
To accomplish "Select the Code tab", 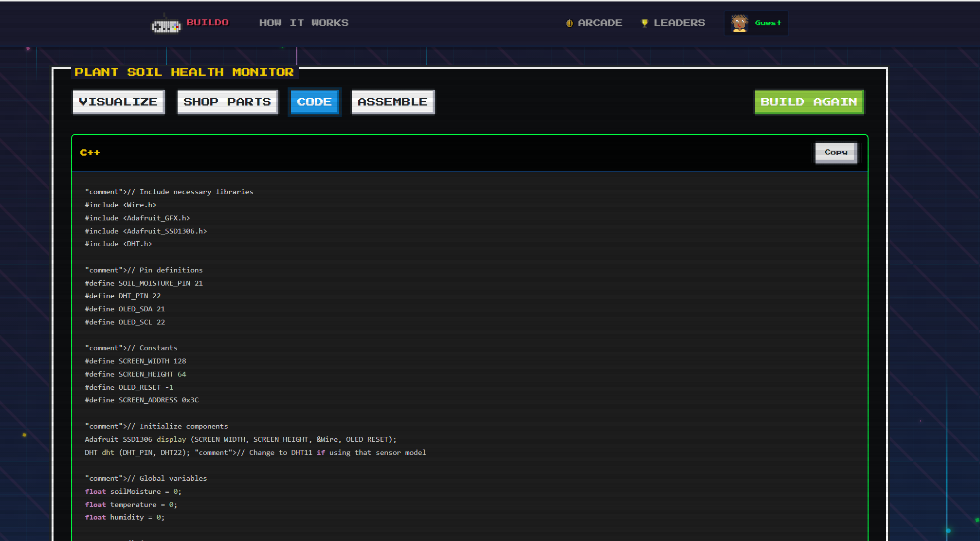I will click(x=314, y=102).
